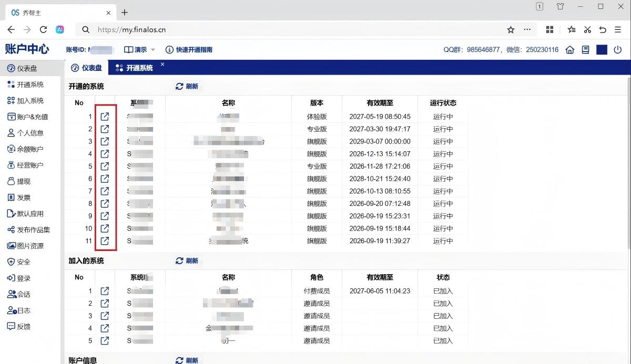Click the browser scissors screenshot icon

tap(587, 30)
